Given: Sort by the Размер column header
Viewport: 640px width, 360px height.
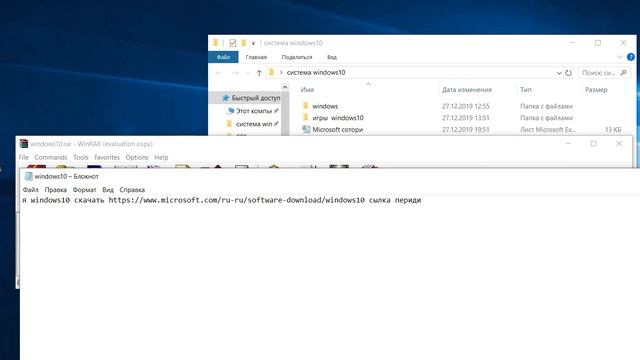Looking at the screenshot, I should pos(596,90).
